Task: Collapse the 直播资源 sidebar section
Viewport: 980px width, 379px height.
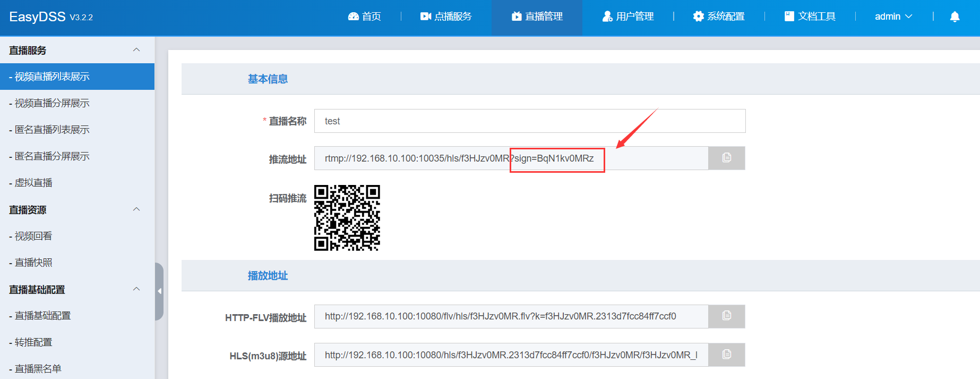Action: pos(136,209)
